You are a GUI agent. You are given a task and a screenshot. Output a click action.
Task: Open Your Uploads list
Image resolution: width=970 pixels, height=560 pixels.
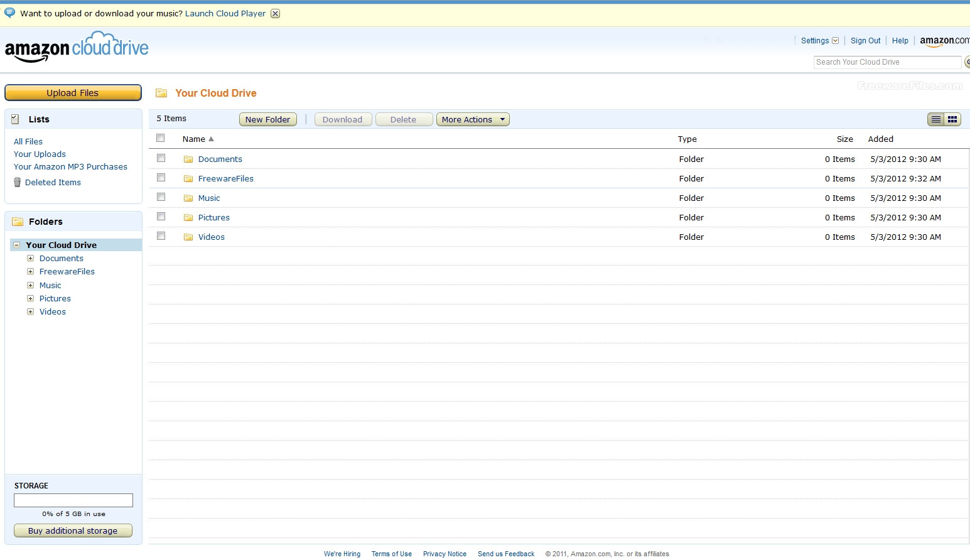point(40,154)
